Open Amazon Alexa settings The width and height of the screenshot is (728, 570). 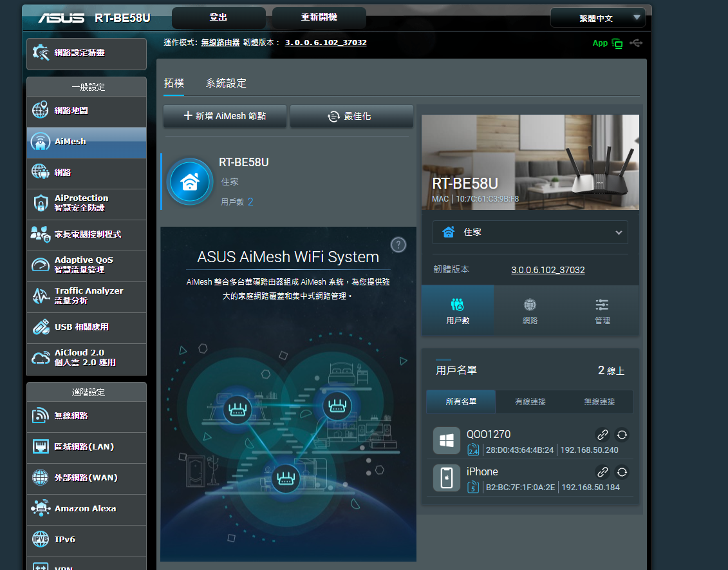click(86, 509)
